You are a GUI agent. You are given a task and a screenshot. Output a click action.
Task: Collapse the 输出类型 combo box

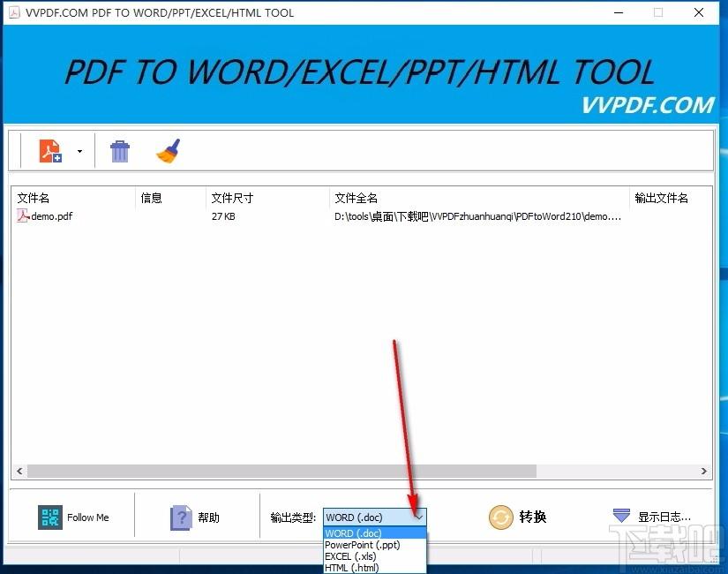pos(374,517)
